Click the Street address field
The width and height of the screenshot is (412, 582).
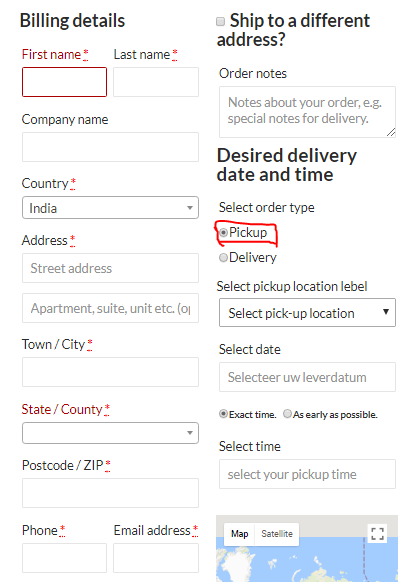click(110, 268)
